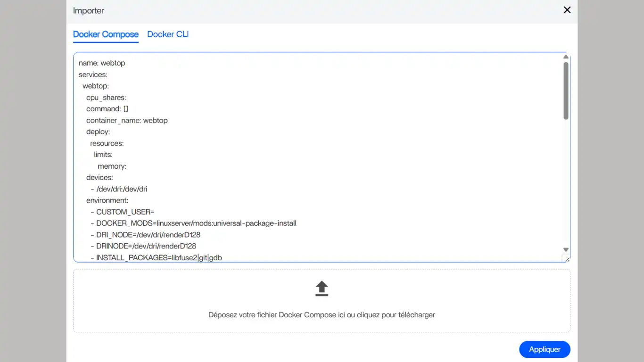The width and height of the screenshot is (644, 362).
Task: Click the textarea resize handle corner
Action: 567,259
